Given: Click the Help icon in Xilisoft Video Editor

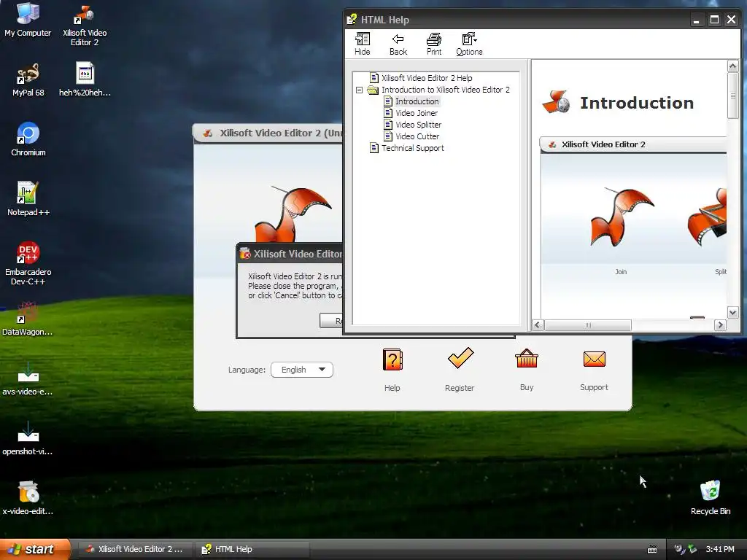Looking at the screenshot, I should 392,360.
